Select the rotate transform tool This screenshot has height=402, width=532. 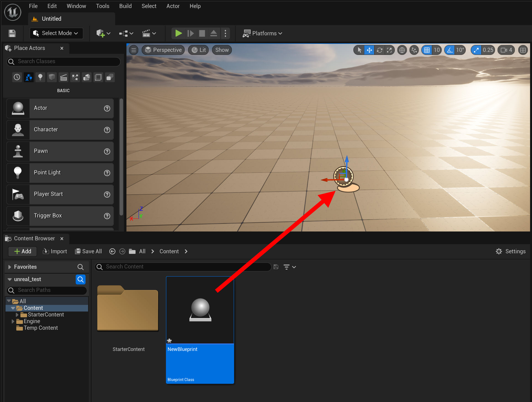tap(380, 50)
